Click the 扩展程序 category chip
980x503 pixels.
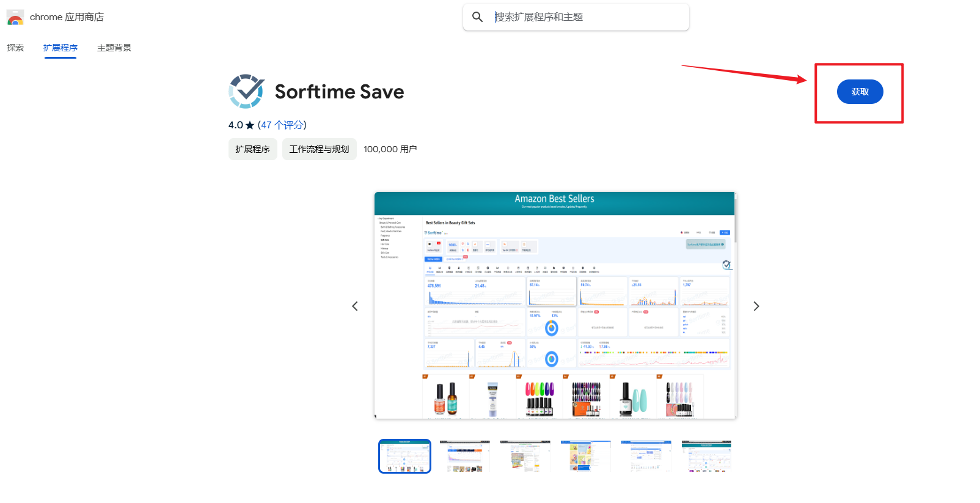click(x=253, y=149)
